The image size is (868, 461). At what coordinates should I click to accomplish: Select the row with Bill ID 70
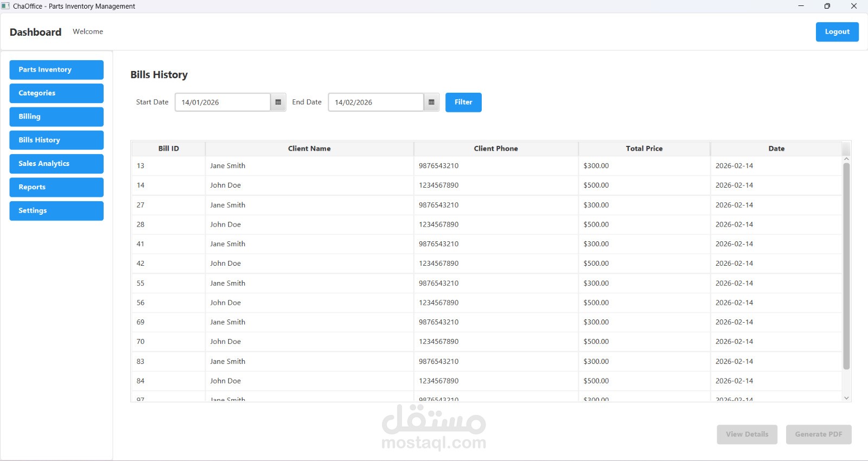[x=486, y=342]
